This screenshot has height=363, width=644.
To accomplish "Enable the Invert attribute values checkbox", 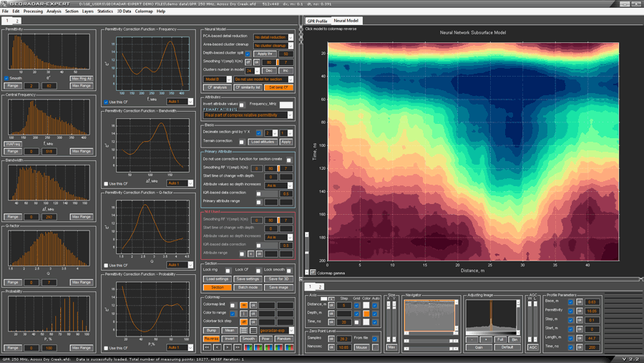I will pyautogui.click(x=242, y=105).
